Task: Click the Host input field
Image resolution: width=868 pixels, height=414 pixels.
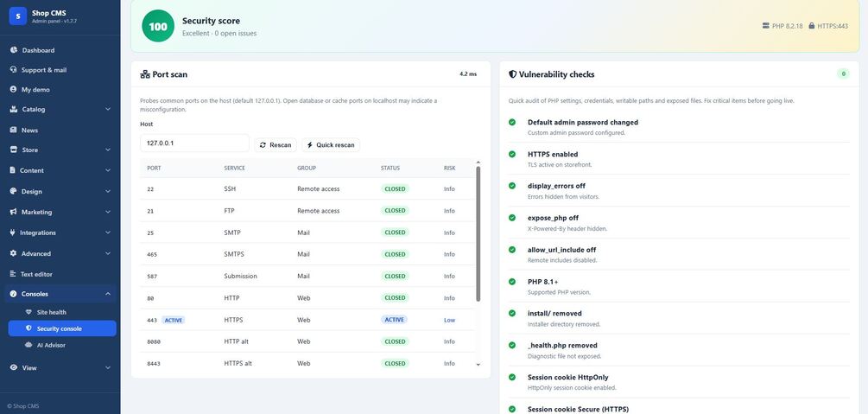Action: tap(194, 143)
